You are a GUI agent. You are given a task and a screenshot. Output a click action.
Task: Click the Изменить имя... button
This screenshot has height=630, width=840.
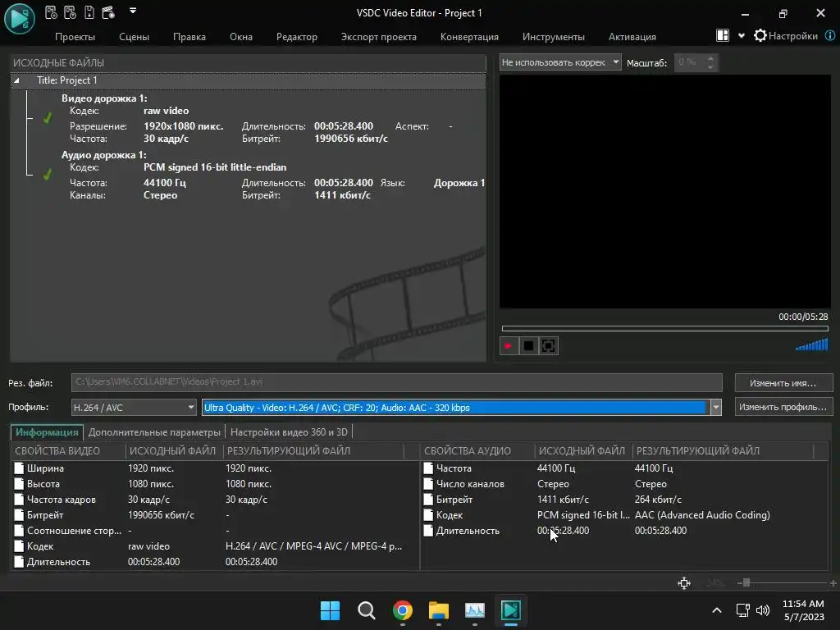[783, 383]
